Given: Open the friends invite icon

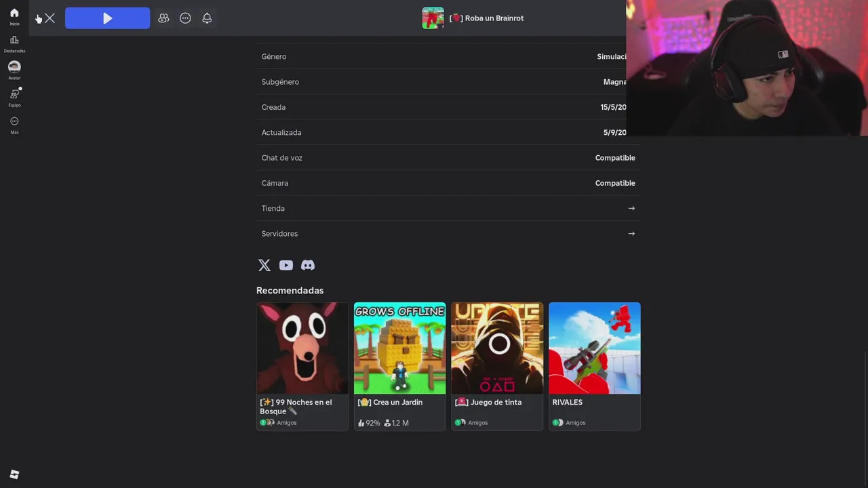Looking at the screenshot, I should click(x=163, y=18).
